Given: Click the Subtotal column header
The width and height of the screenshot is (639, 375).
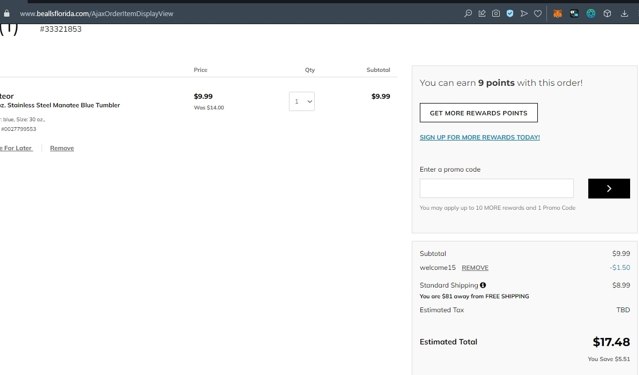Looking at the screenshot, I should (378, 70).
